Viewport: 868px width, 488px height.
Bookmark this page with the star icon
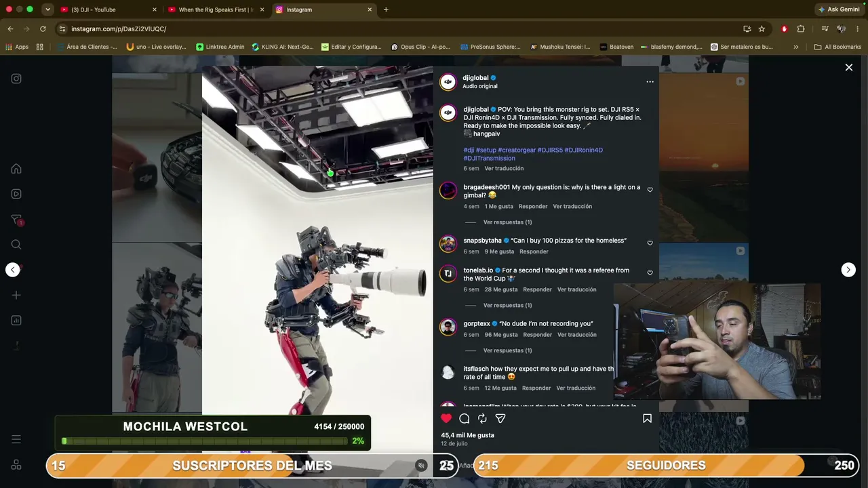point(762,29)
